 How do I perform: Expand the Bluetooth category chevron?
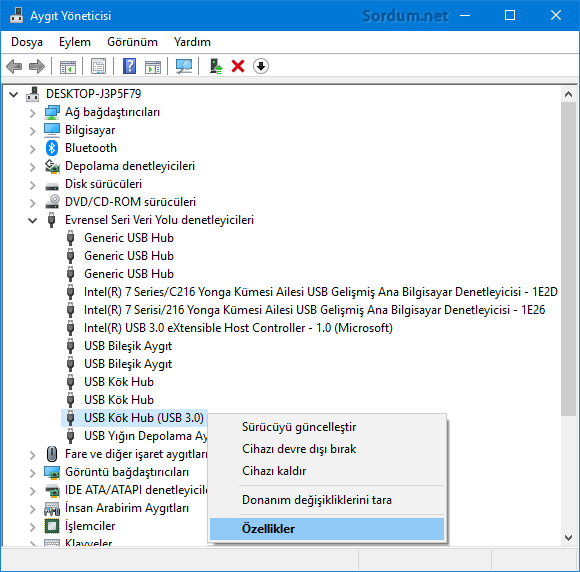(x=33, y=149)
